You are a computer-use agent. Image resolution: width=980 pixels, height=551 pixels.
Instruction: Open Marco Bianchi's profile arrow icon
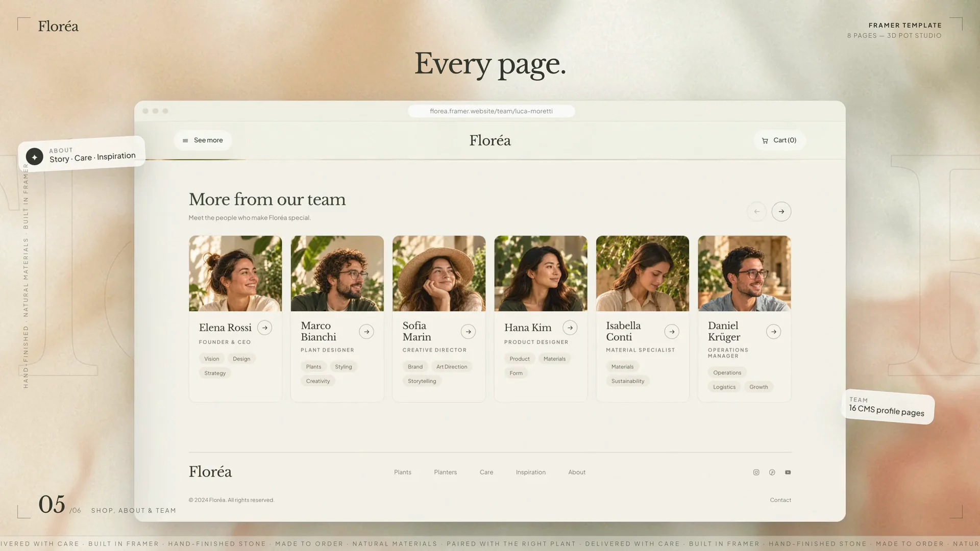366,332
